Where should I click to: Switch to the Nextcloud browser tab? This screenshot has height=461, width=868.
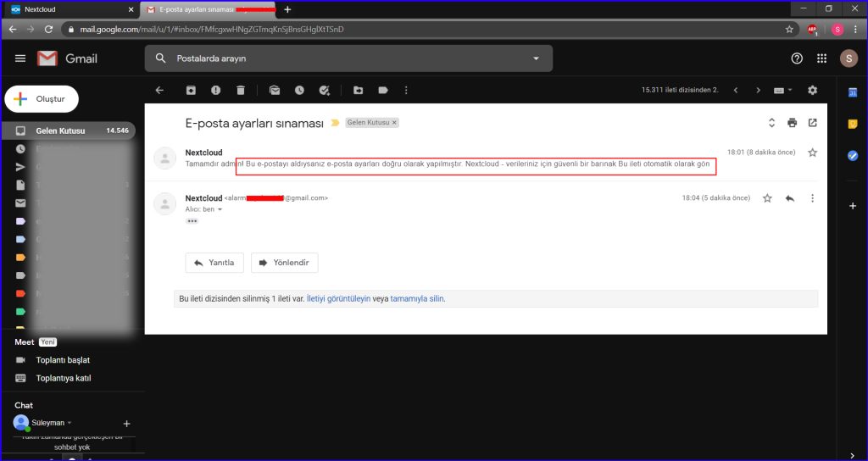(x=72, y=9)
